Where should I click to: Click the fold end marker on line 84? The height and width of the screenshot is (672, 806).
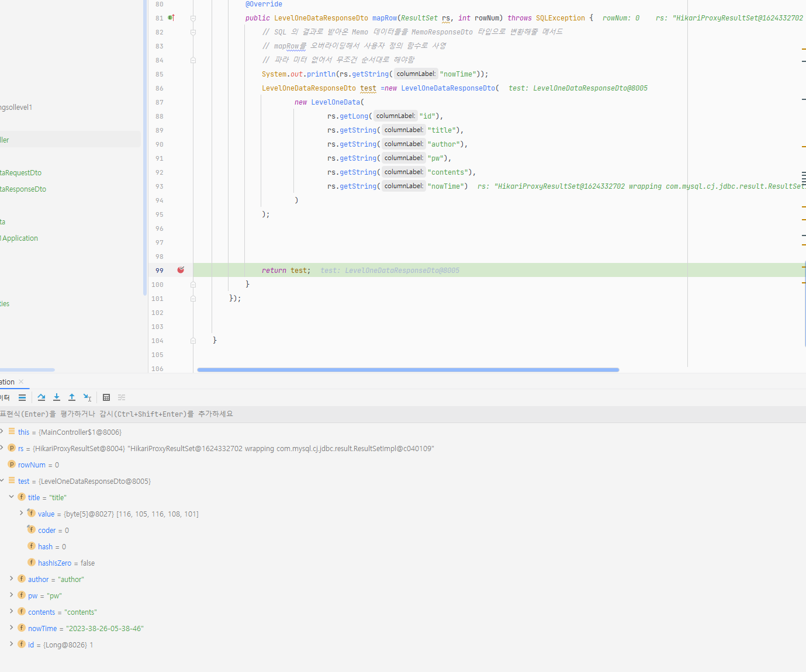click(x=193, y=60)
